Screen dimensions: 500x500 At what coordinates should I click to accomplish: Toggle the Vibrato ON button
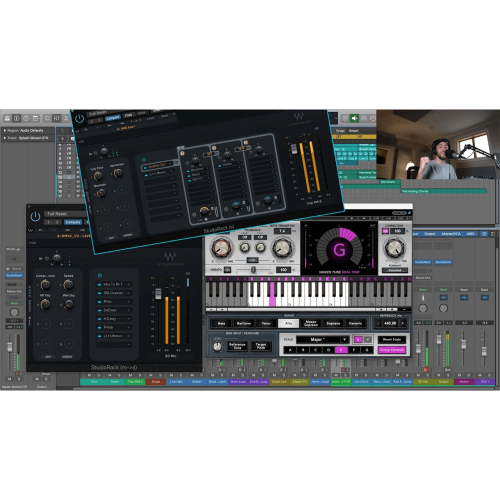click(x=228, y=270)
